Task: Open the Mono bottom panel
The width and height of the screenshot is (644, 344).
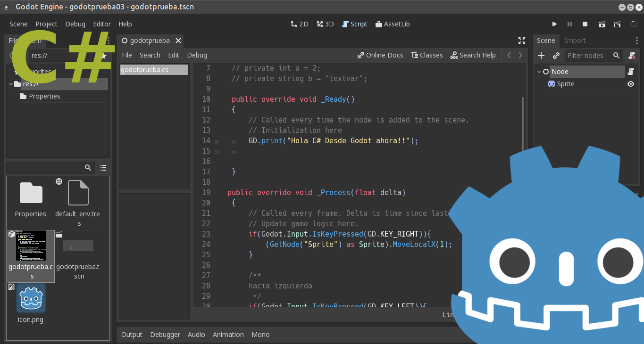Action: (x=260, y=335)
